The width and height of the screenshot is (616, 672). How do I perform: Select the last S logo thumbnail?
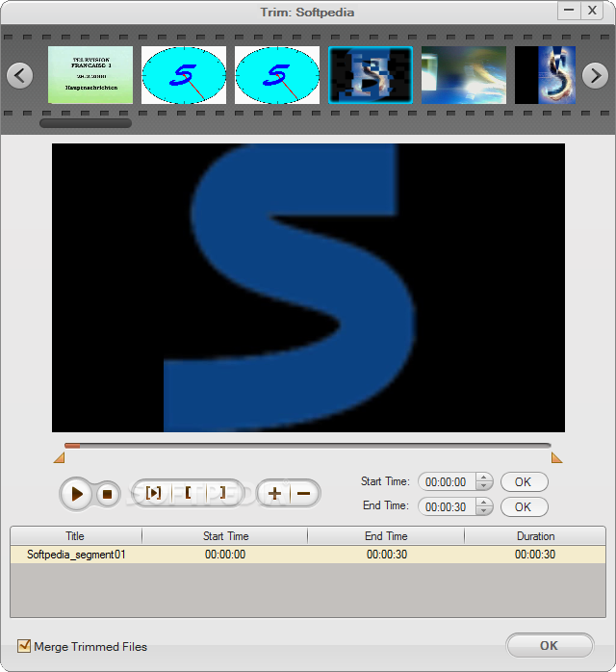pyautogui.click(x=545, y=75)
